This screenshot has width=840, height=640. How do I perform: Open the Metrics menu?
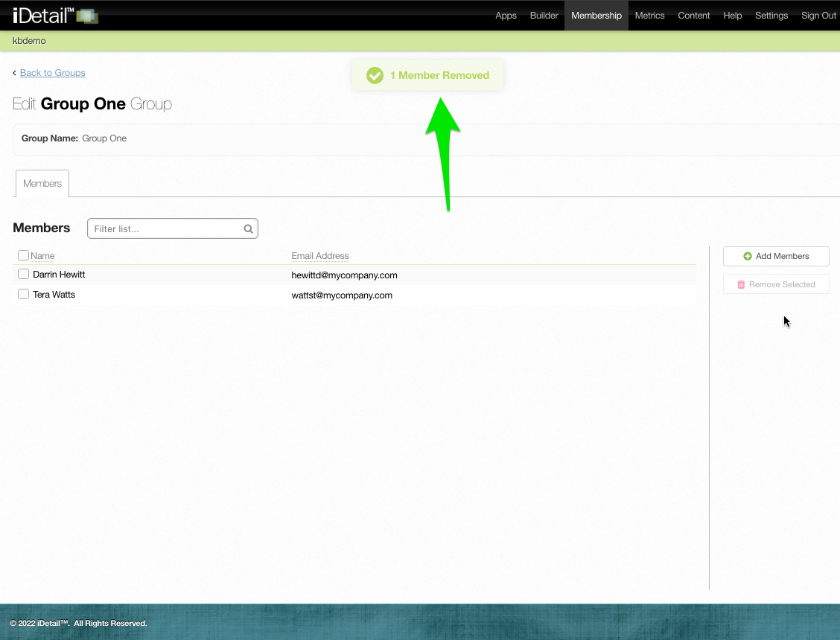650,16
